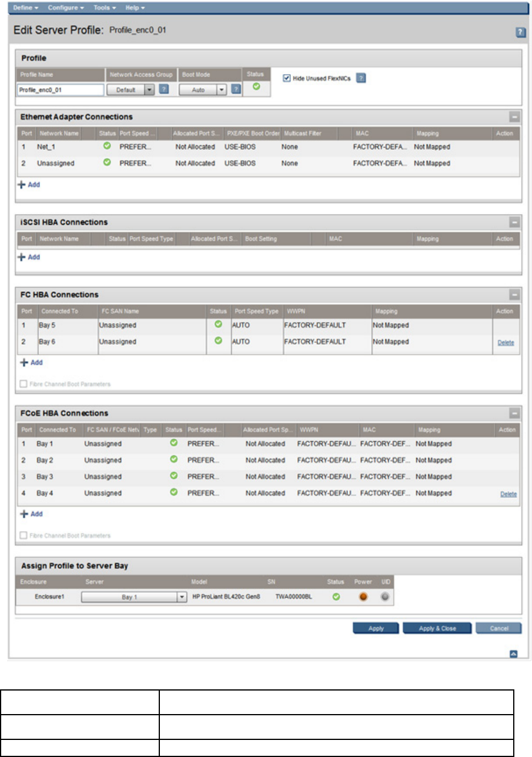Click help icon next to Network Access Group
This screenshot has height=757, width=532.
click(x=165, y=89)
